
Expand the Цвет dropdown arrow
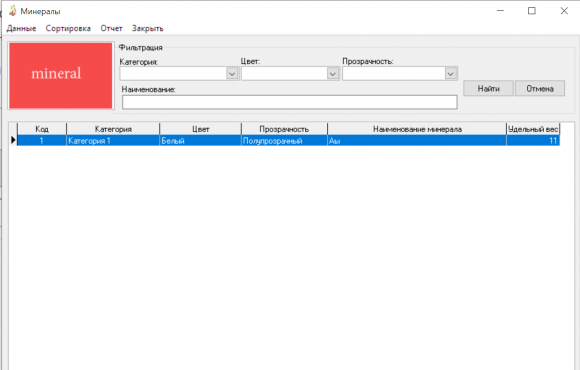[333, 74]
